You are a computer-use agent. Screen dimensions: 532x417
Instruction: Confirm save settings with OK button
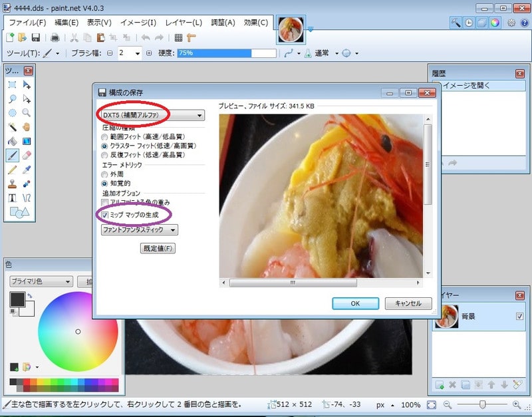click(355, 303)
